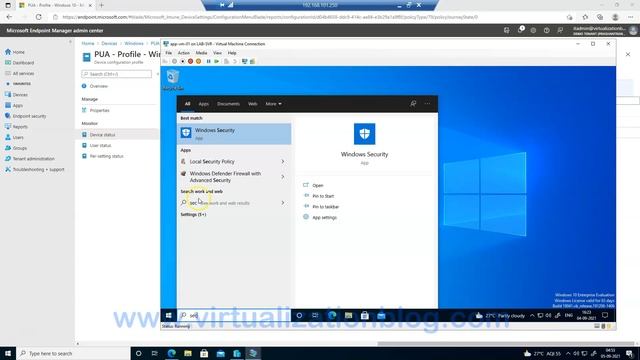Open App settings for Windows Security
Image resolution: width=640 pixels, height=360 pixels.
(324, 217)
